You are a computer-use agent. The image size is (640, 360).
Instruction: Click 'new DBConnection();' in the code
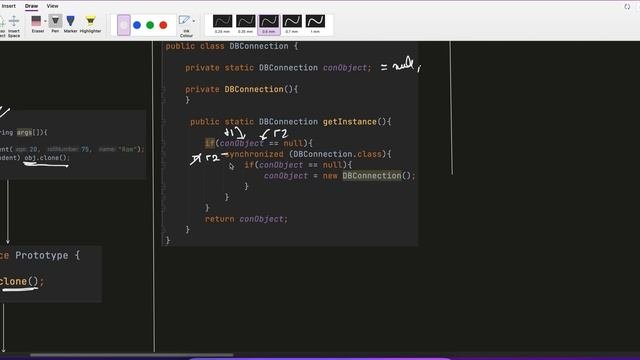[369, 176]
